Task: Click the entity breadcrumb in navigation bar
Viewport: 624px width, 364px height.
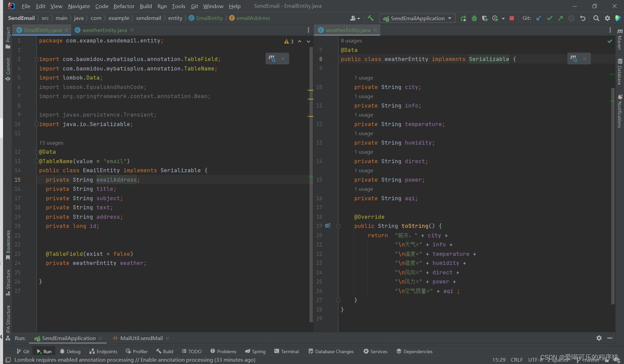Action: (x=175, y=18)
